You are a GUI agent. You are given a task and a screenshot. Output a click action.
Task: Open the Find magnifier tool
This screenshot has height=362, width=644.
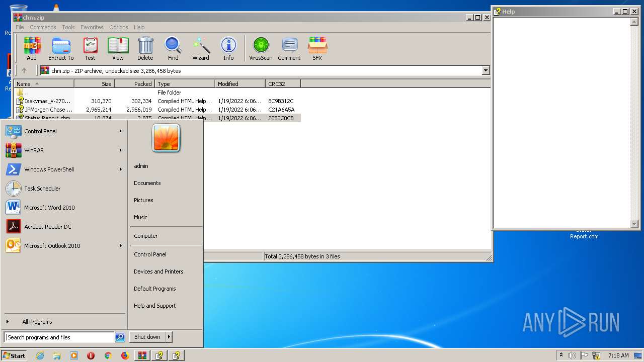click(173, 49)
